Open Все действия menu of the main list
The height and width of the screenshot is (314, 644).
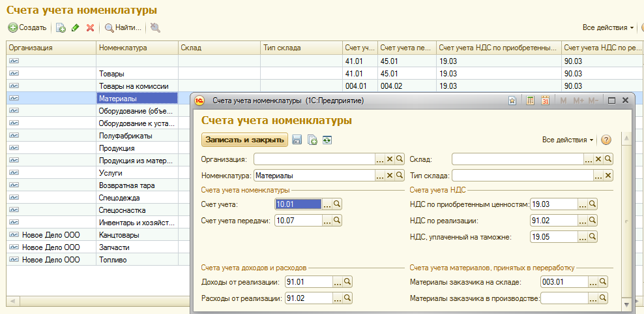click(x=608, y=28)
